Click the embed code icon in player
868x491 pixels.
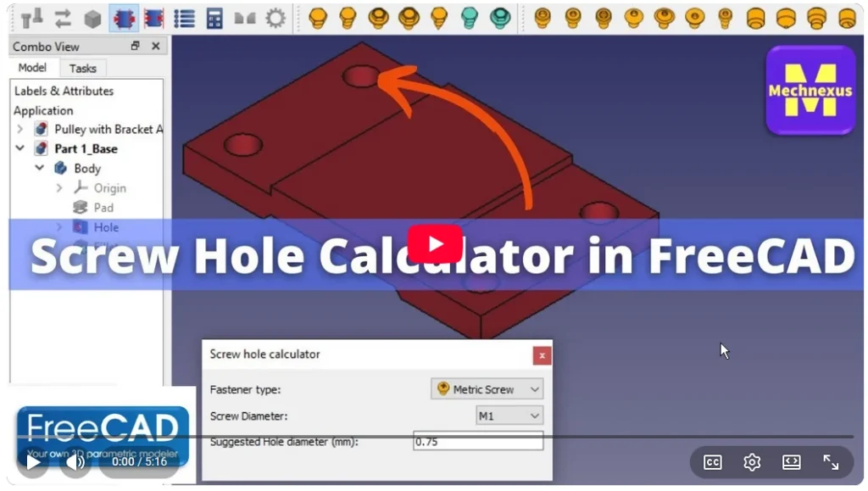(791, 461)
